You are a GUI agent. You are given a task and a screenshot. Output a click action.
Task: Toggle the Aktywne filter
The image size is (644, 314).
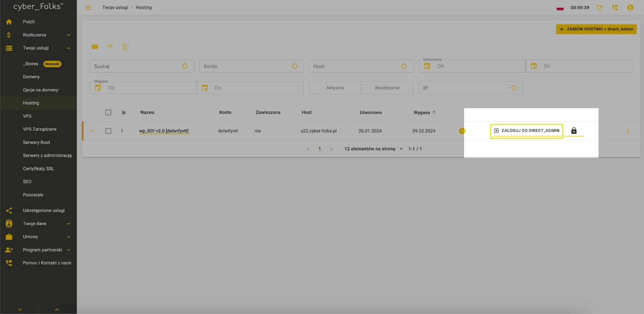tap(335, 88)
